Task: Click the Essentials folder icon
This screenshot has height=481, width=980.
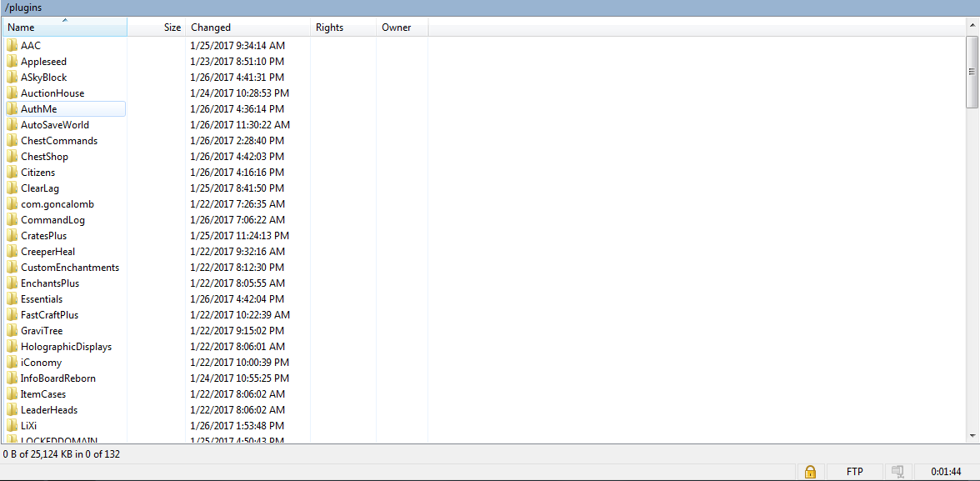Action: pos(12,299)
